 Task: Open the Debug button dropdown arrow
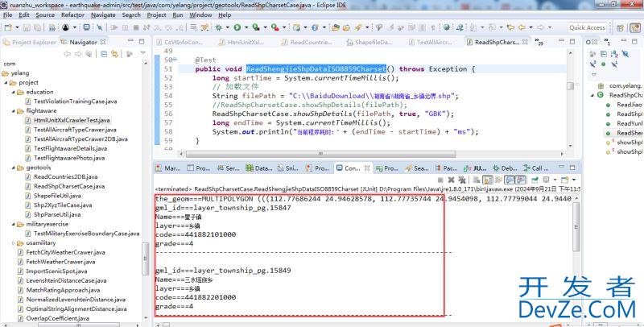[228, 27]
